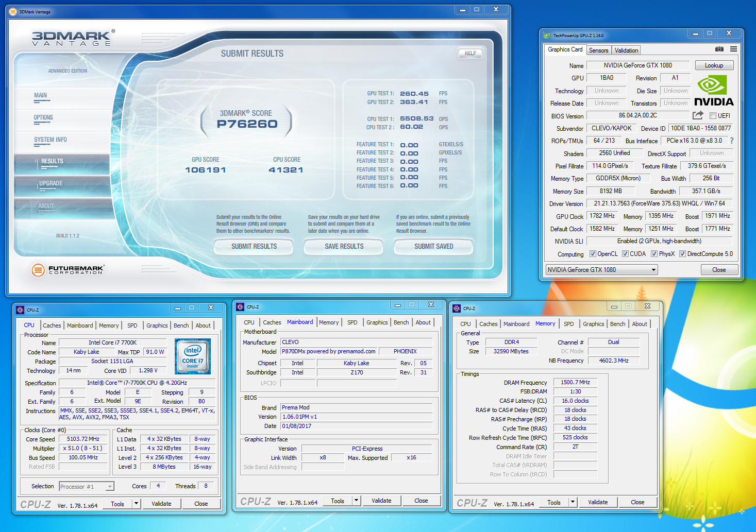Click the NVIDIA logo in GPU-Z
This screenshot has width=756, height=532.
tap(713, 91)
